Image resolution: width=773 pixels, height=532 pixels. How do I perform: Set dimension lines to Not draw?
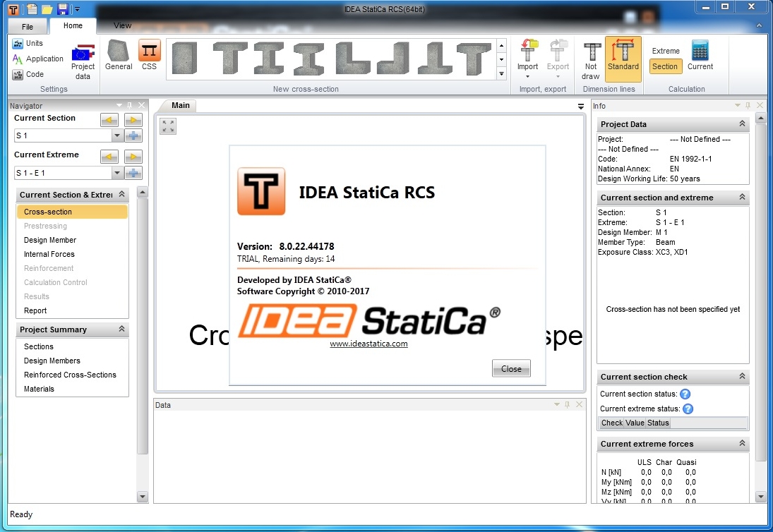pyautogui.click(x=591, y=61)
